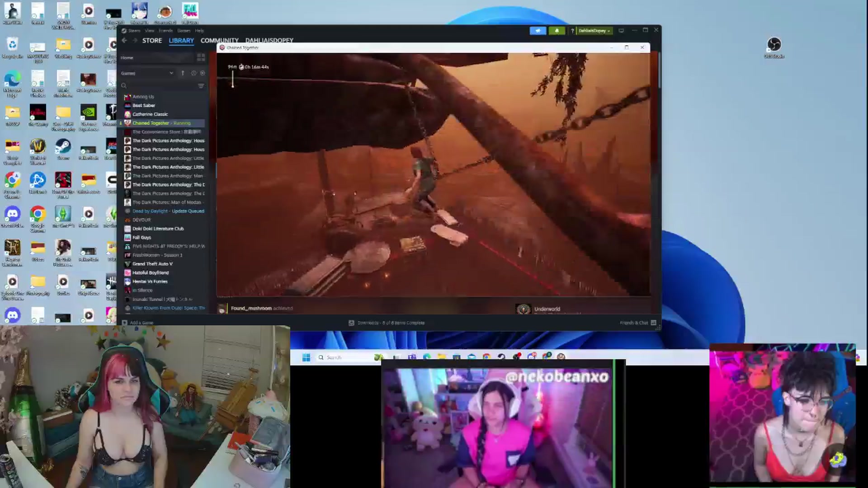Go back with Steam's left arrow
The image size is (868, 488).
(124, 40)
